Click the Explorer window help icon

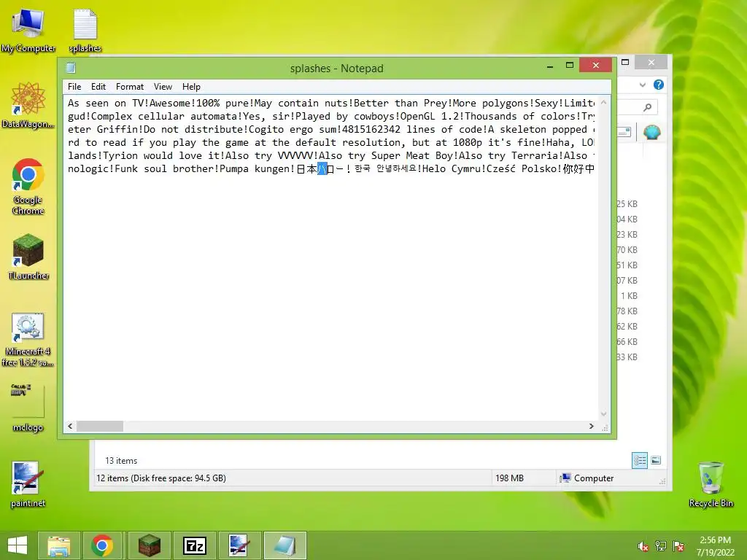(x=659, y=85)
